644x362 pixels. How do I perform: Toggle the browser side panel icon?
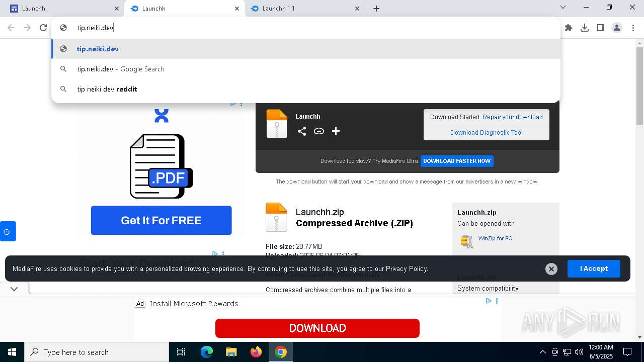pyautogui.click(x=601, y=28)
